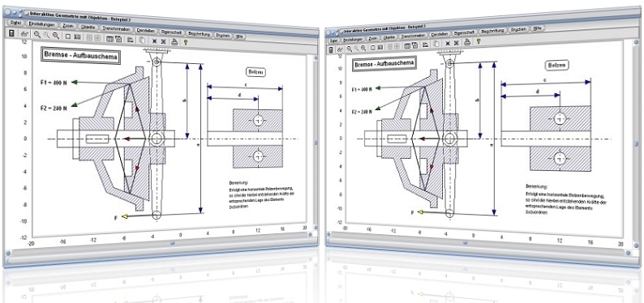Viewport: 644px width, 303px height.
Task: Zoom out with the third magnifier in the left window
Action: tap(55, 36)
